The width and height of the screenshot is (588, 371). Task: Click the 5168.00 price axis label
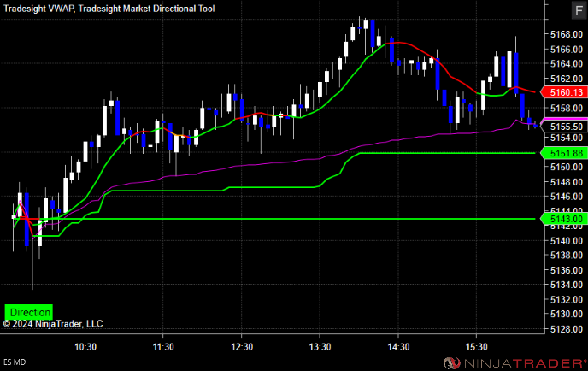[567, 34]
